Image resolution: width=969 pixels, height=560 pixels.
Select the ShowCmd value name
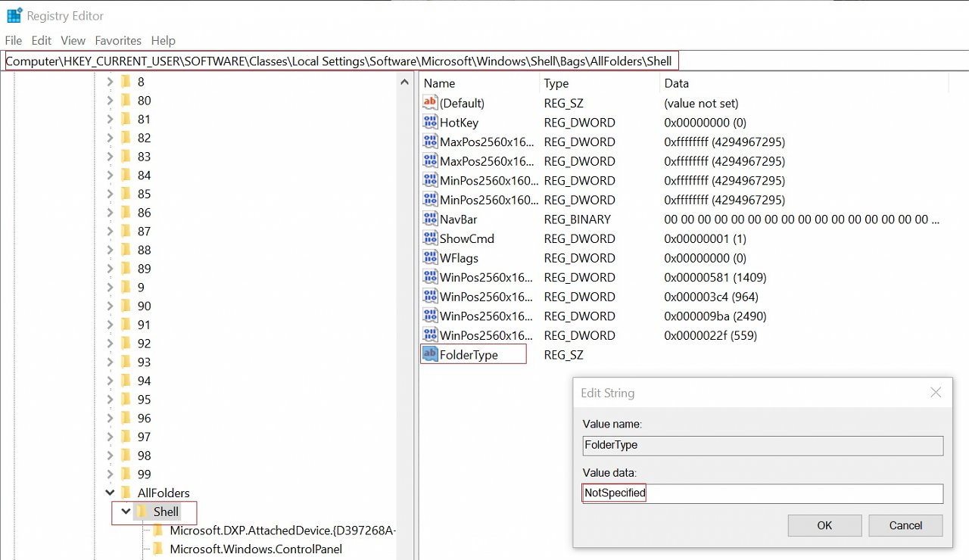467,238
